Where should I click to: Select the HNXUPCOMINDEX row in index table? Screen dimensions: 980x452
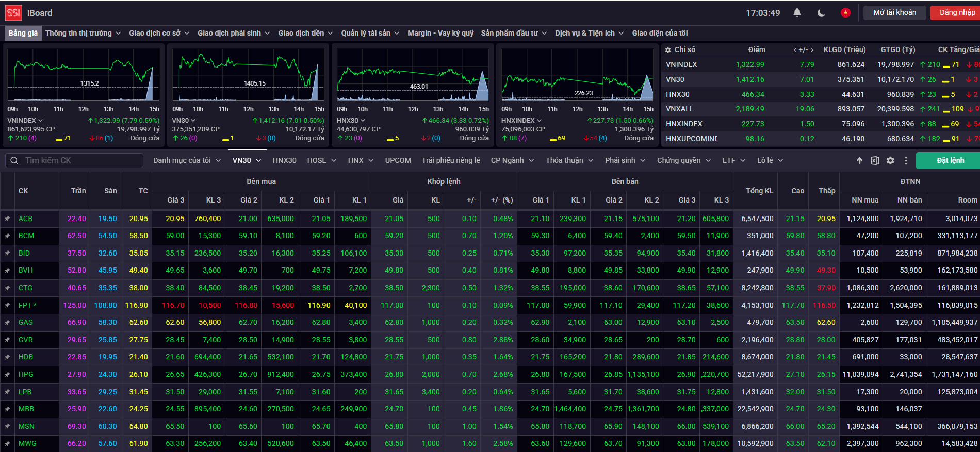point(821,139)
